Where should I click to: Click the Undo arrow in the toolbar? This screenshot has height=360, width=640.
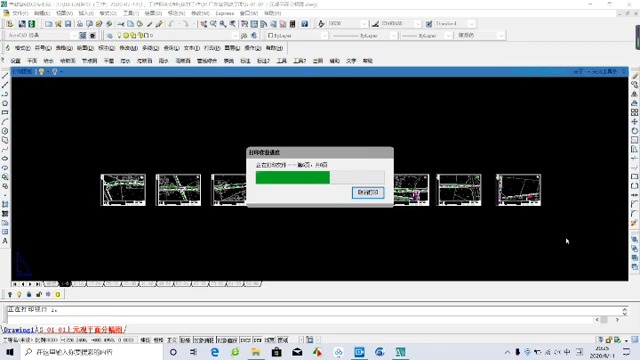pyautogui.click(x=172, y=24)
